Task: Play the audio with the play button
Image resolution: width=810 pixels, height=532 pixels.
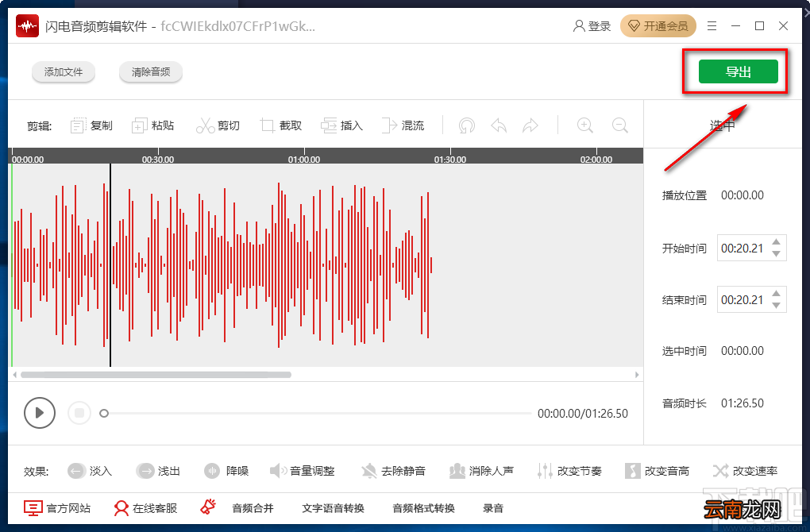Action: 40,413
